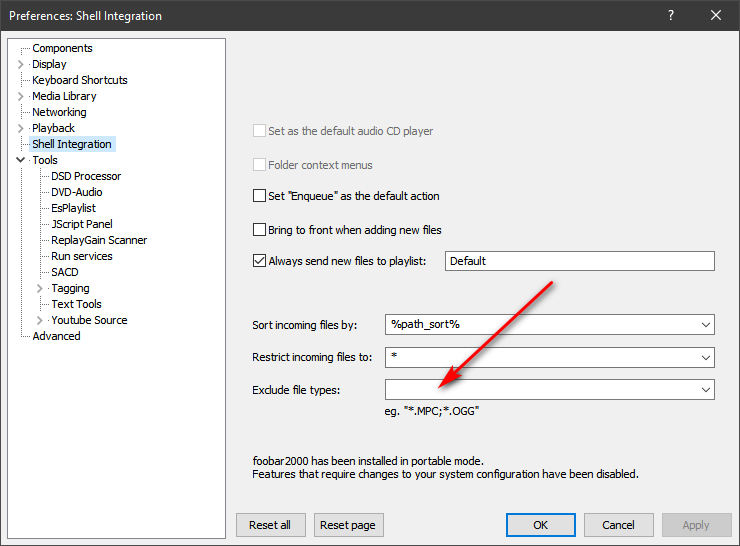The width and height of the screenshot is (740, 546).
Task: Click the Reset page button
Action: [x=348, y=525]
